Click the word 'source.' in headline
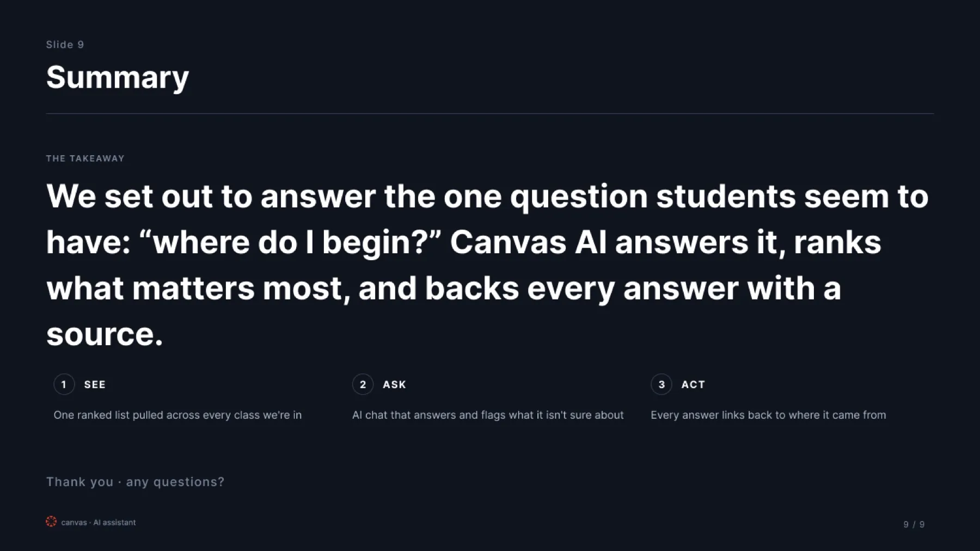 point(105,334)
